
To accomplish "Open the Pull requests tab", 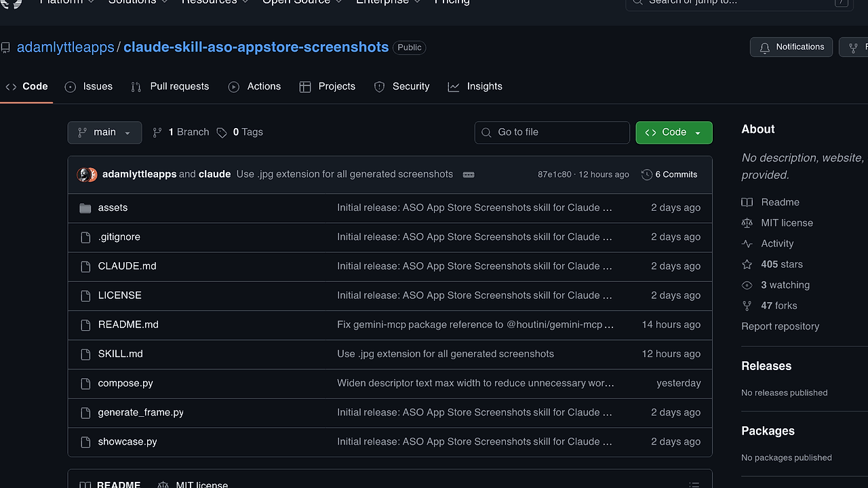I will click(170, 86).
